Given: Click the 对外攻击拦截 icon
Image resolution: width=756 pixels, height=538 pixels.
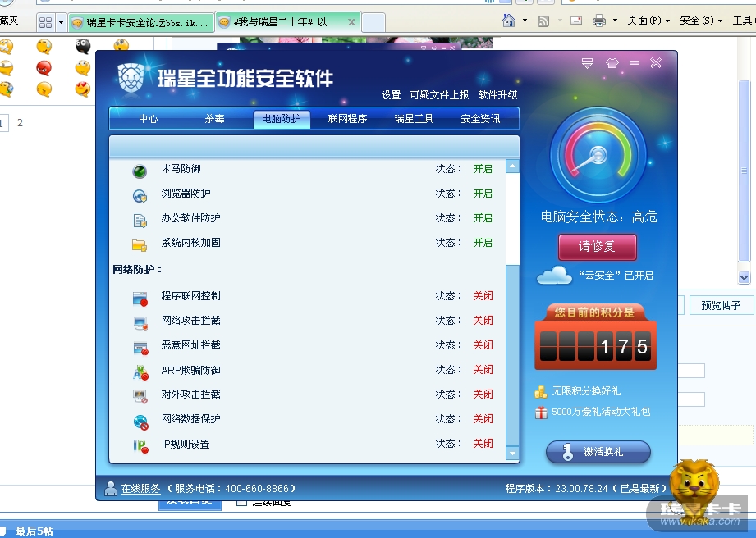Looking at the screenshot, I should point(140,396).
